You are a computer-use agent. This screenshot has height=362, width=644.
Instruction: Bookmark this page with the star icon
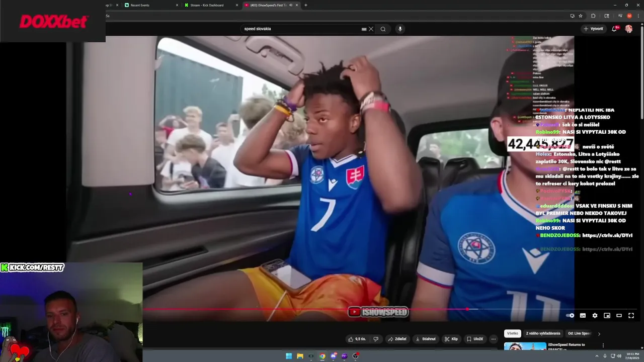[581, 16]
